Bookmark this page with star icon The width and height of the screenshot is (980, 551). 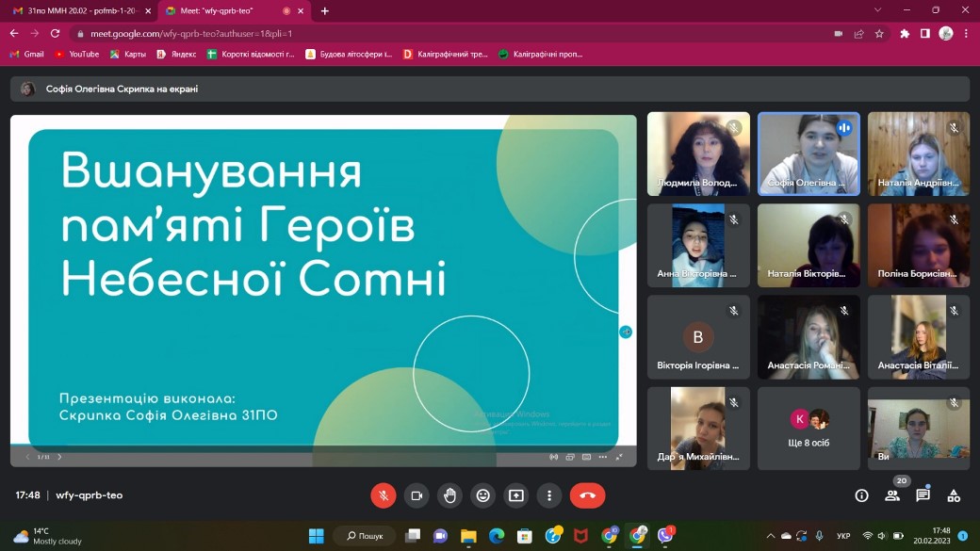click(879, 33)
